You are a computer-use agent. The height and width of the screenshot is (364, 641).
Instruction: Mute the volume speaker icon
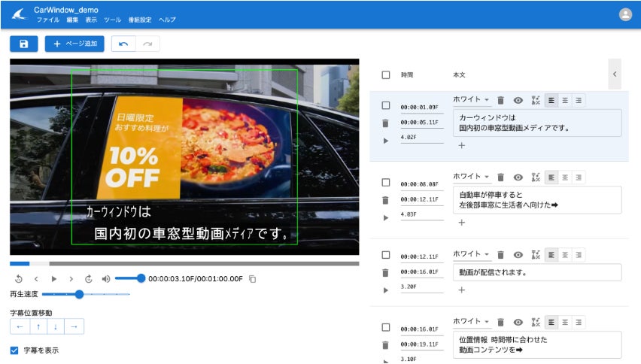(x=106, y=279)
